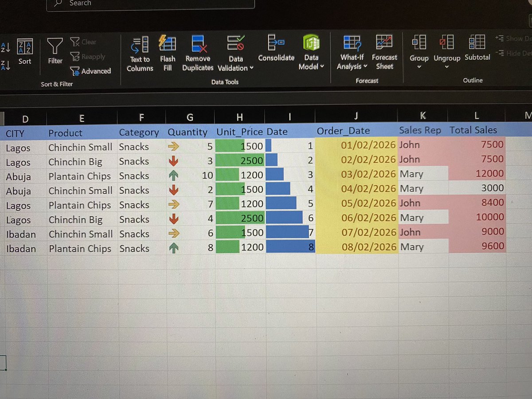This screenshot has height=399, width=532.
Task: Select the cell with date 04/02/2026
Action: point(356,188)
